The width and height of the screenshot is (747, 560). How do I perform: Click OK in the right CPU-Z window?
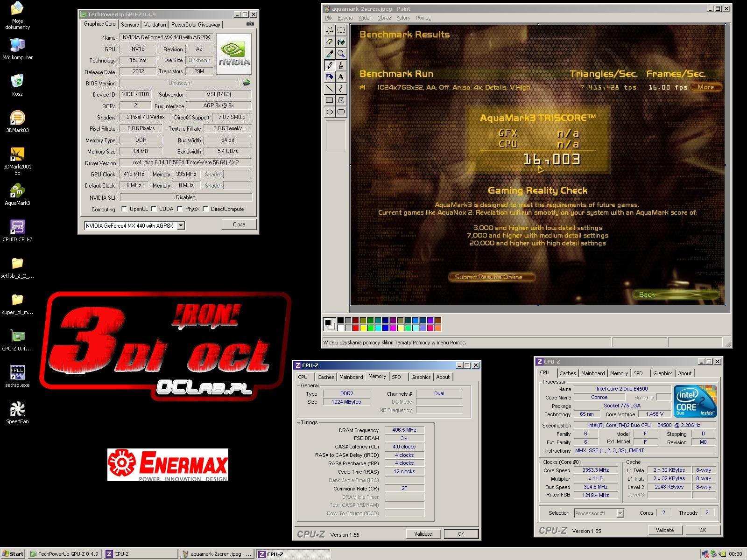tap(703, 530)
